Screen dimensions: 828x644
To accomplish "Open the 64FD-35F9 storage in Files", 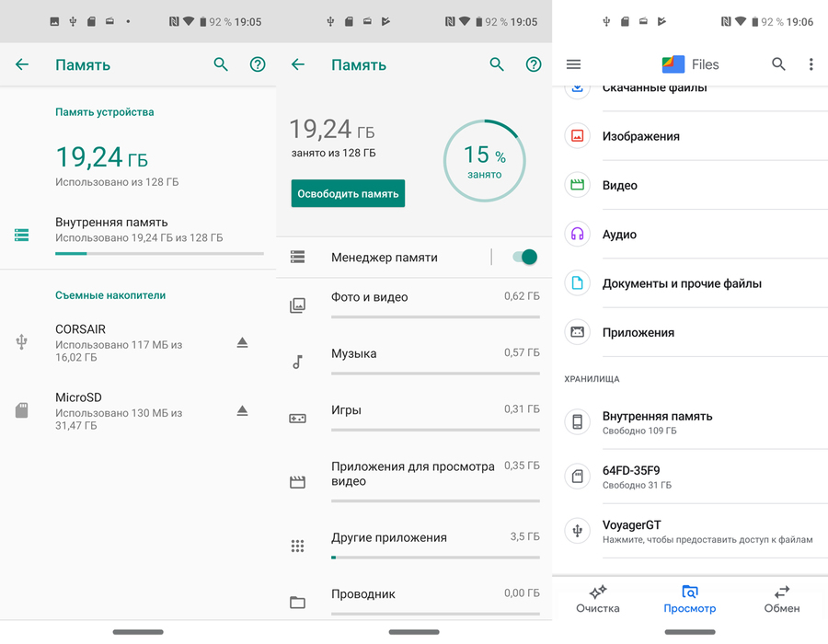I will click(x=690, y=477).
